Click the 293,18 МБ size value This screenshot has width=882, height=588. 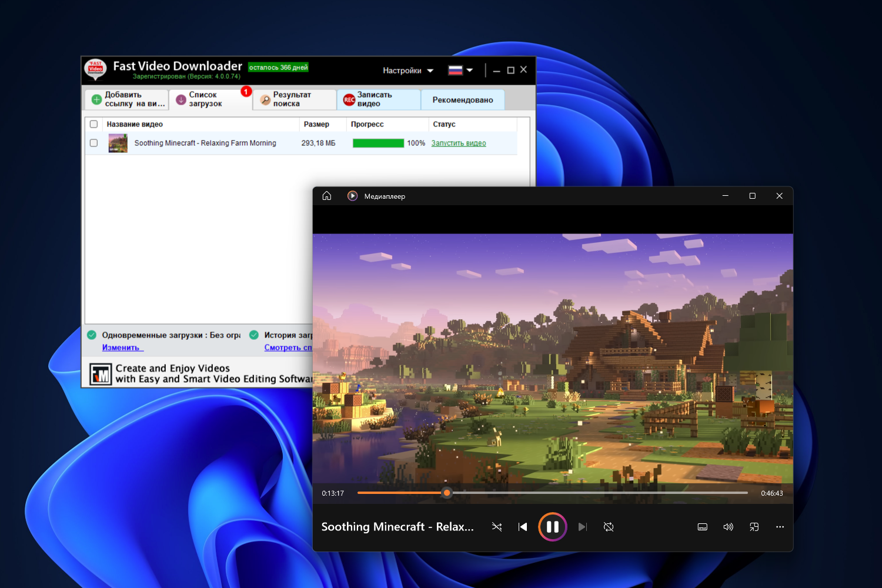point(318,143)
